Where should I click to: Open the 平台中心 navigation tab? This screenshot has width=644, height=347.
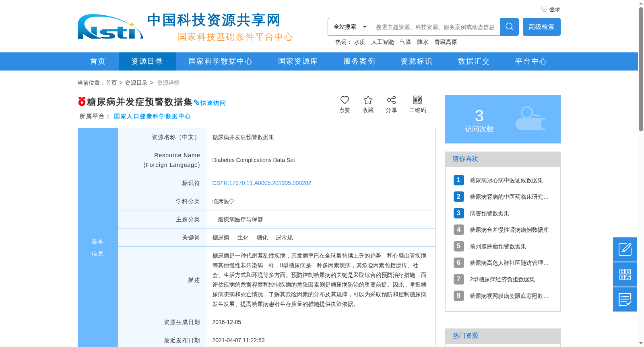531,61
